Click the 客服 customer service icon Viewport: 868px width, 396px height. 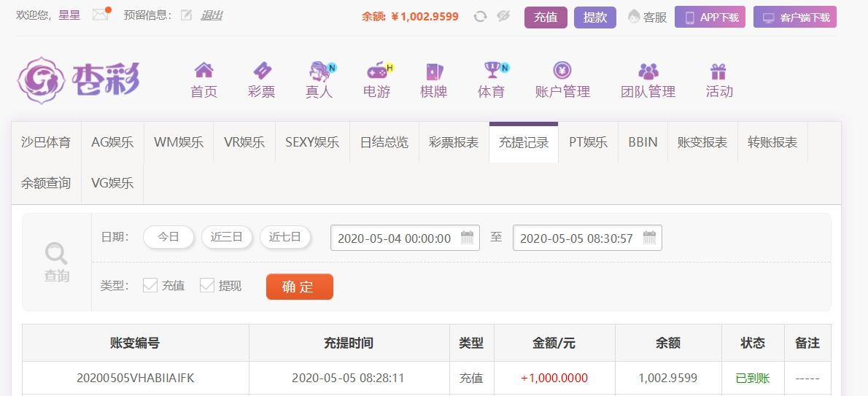[634, 18]
